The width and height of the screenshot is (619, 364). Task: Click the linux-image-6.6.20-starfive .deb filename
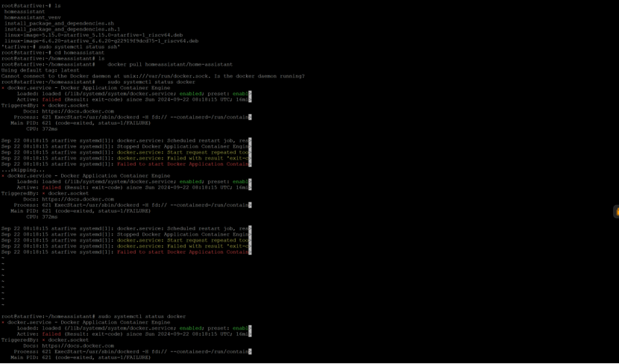coord(101,41)
